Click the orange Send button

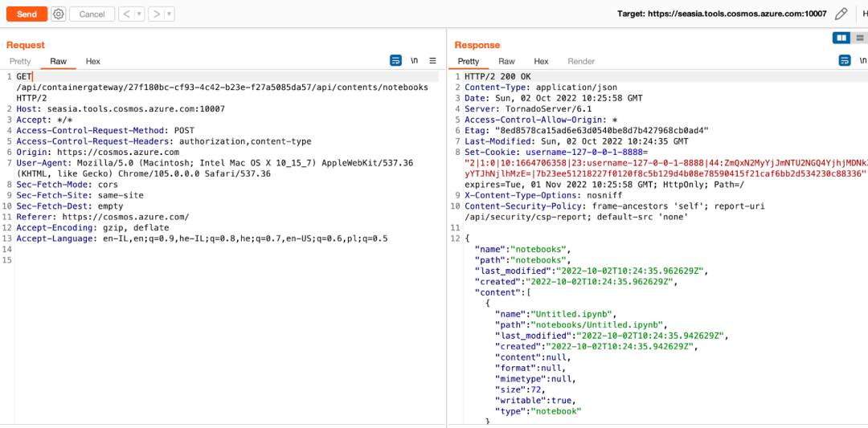27,14
